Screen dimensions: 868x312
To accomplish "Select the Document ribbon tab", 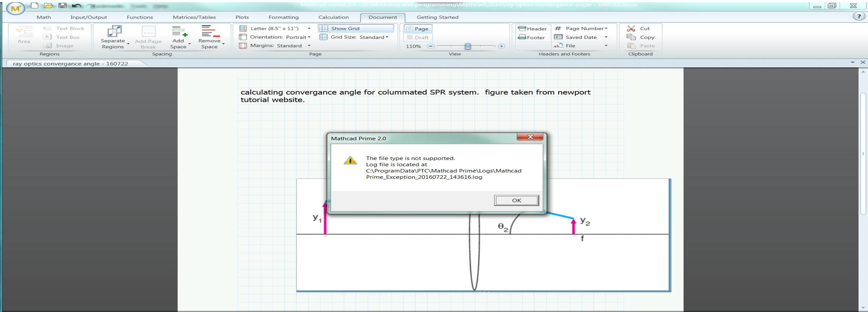I will (x=382, y=17).
